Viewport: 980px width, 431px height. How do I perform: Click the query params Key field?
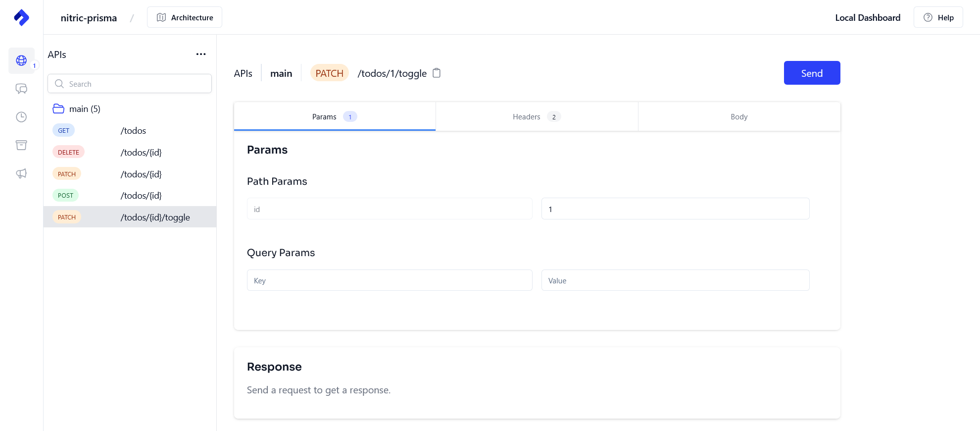(390, 280)
